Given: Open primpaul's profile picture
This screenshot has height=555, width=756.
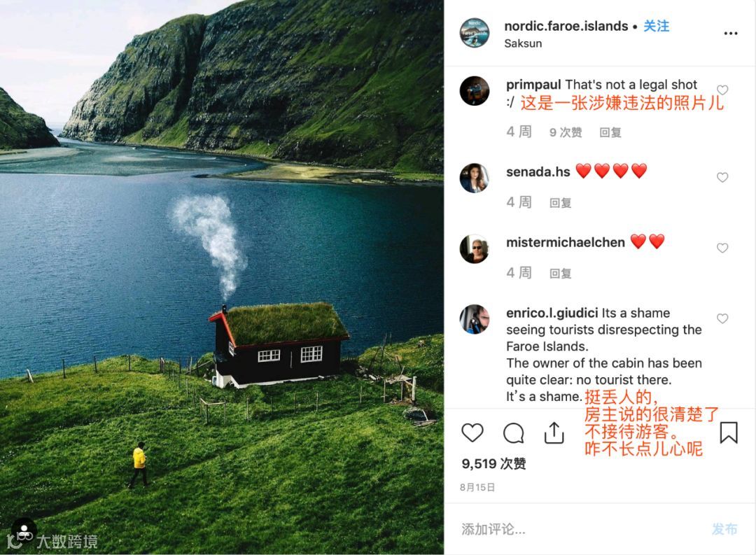Looking at the screenshot, I should point(475,91).
